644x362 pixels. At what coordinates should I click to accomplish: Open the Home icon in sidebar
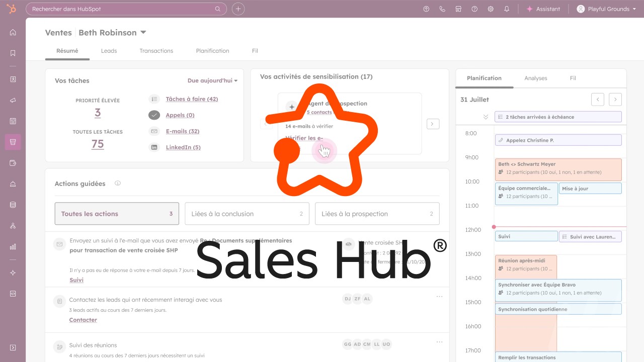[13, 32]
